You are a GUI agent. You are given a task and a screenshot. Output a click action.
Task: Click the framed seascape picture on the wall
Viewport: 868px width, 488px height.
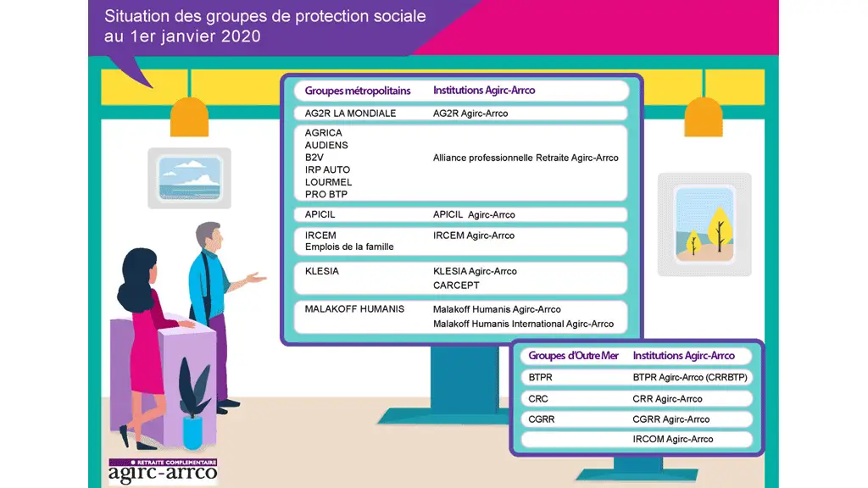[189, 178]
